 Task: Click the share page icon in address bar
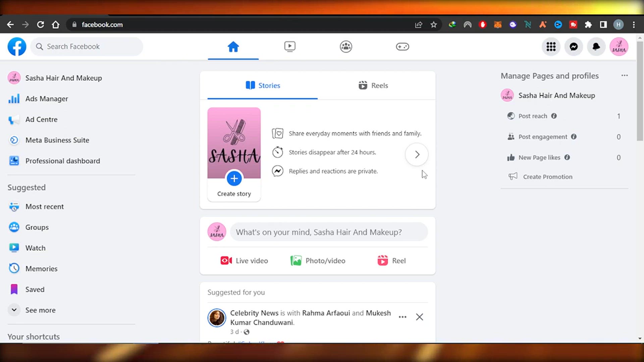pos(419,24)
